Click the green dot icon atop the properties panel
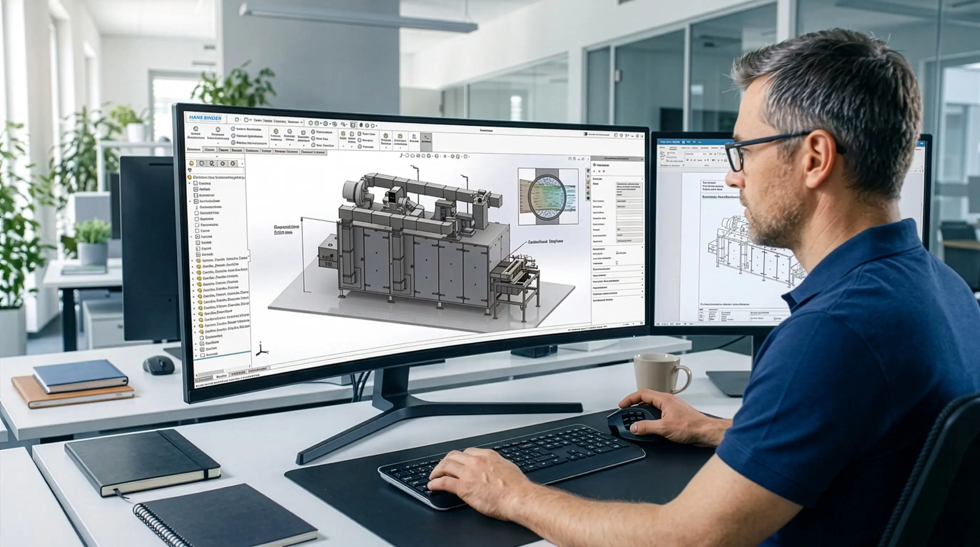 pos(595,165)
